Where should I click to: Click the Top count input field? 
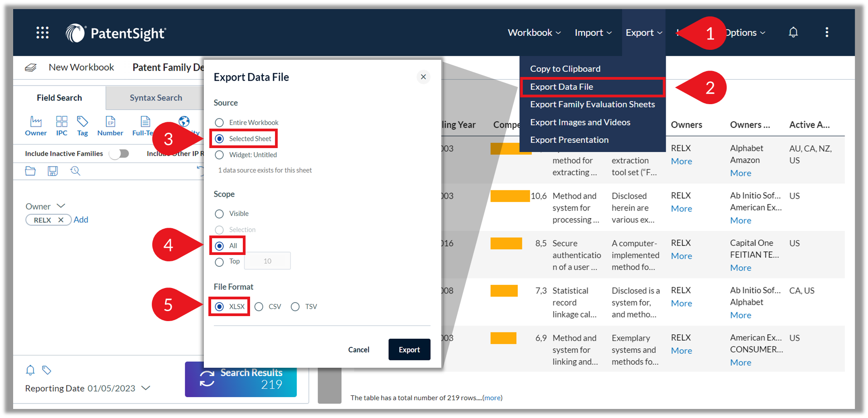pos(267,261)
